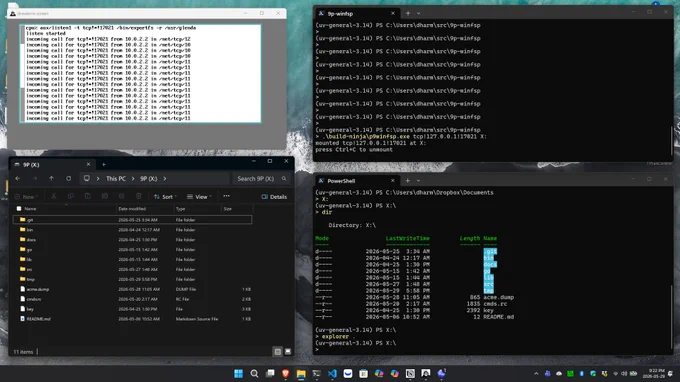Close the 9P (X:) Explorer tab

click(88, 165)
